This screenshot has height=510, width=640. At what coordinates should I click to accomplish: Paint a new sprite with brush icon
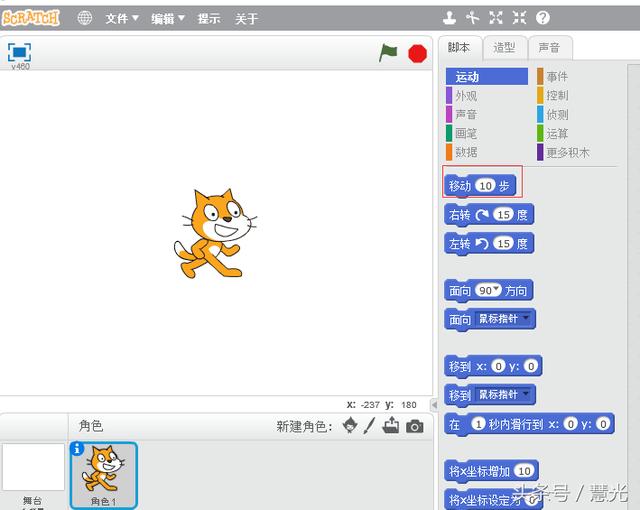pyautogui.click(x=369, y=426)
